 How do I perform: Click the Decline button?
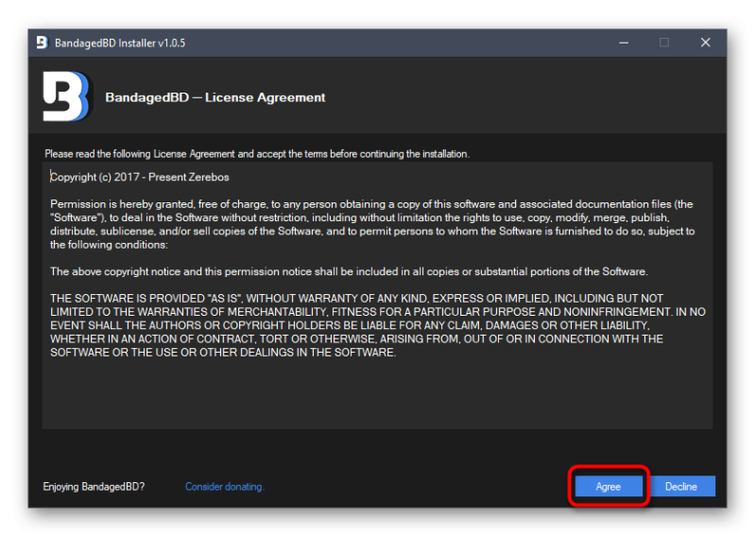[x=681, y=486]
